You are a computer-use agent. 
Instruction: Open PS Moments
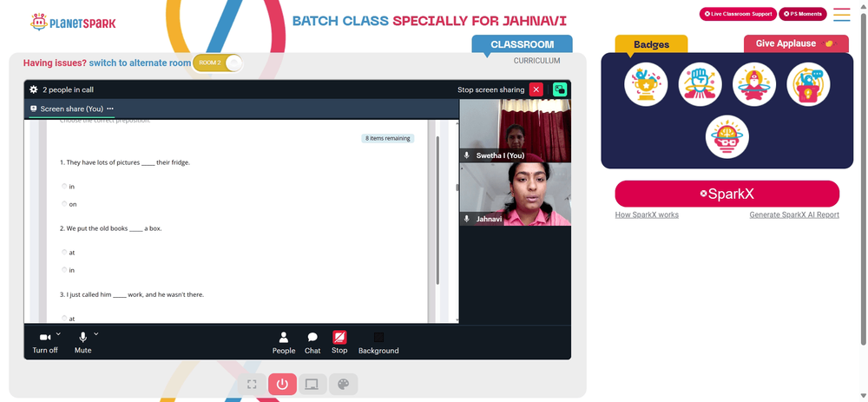803,14
